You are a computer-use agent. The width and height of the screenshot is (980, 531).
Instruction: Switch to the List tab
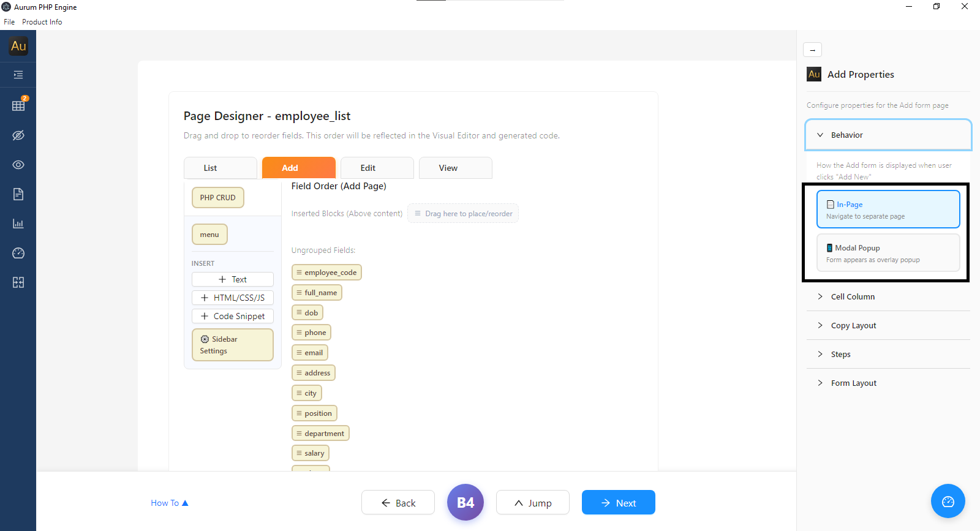221,168
